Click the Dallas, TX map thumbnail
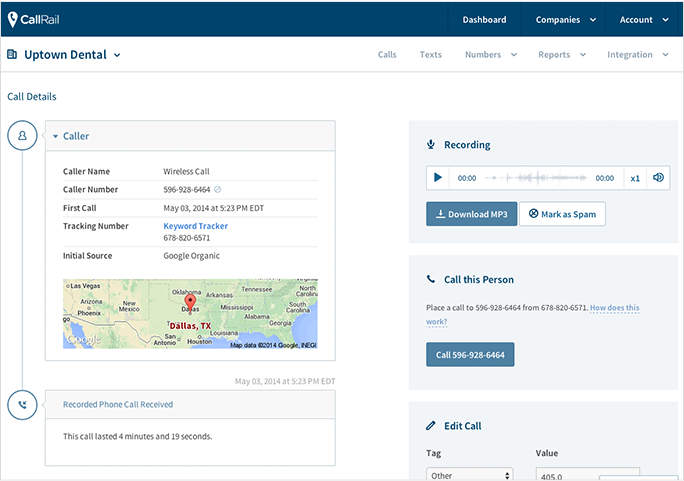The width and height of the screenshot is (684, 481). [x=190, y=314]
